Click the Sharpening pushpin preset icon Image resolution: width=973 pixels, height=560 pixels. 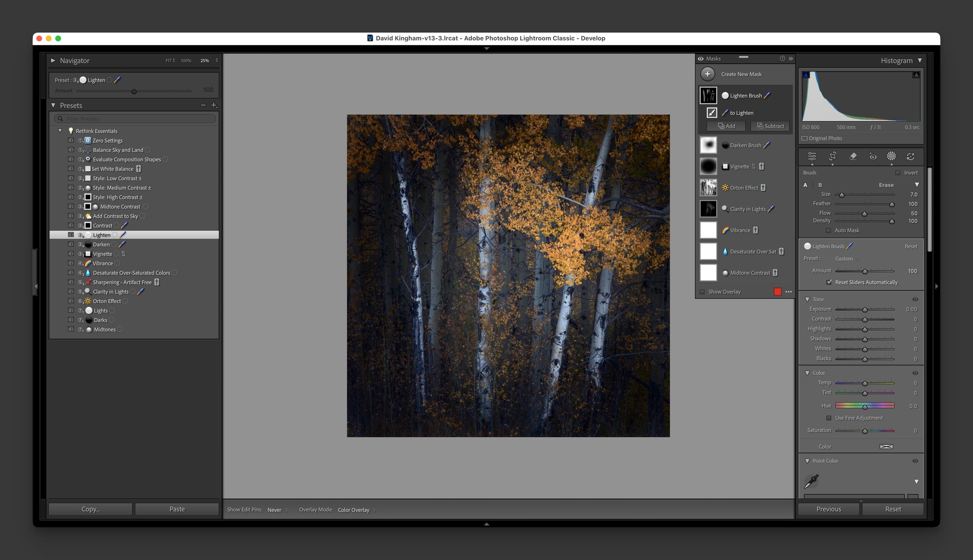[88, 282]
